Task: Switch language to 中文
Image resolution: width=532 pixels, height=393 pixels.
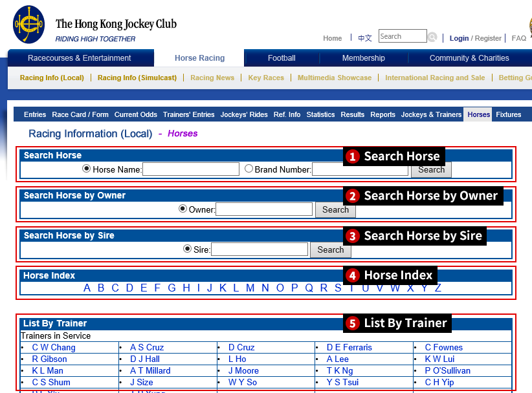Action: (x=365, y=38)
